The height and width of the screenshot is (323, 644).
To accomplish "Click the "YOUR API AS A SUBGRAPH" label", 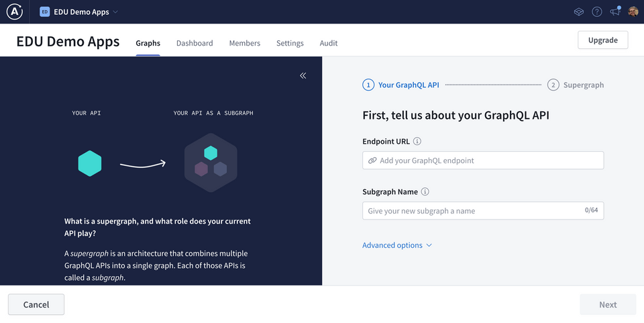I will pyautogui.click(x=213, y=113).
